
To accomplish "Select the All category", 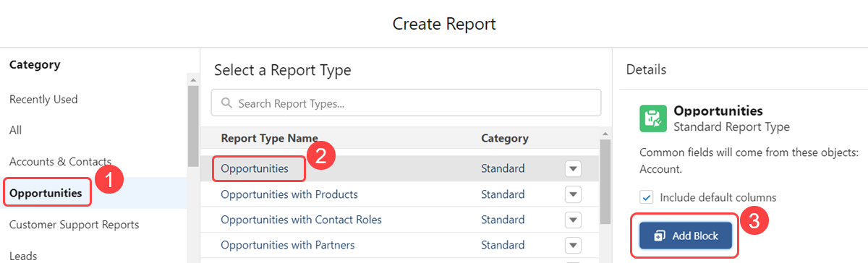I will (x=15, y=130).
